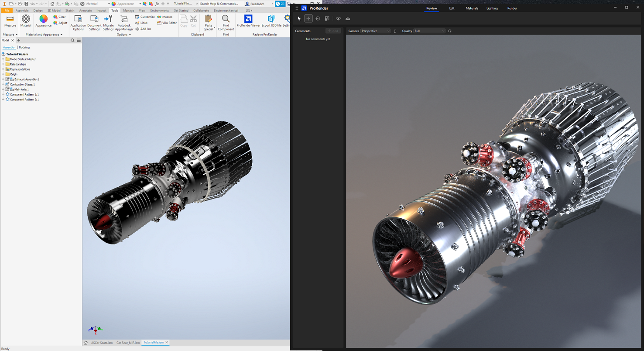The width and height of the screenshot is (644, 351).
Task: Click the orbit tool in ProRender toolbar
Action: 318,19
